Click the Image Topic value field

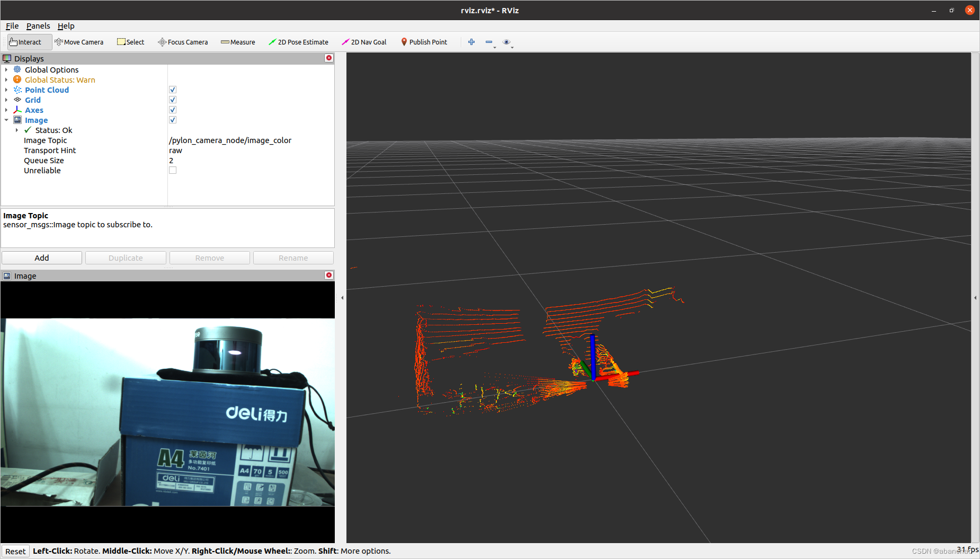(230, 140)
